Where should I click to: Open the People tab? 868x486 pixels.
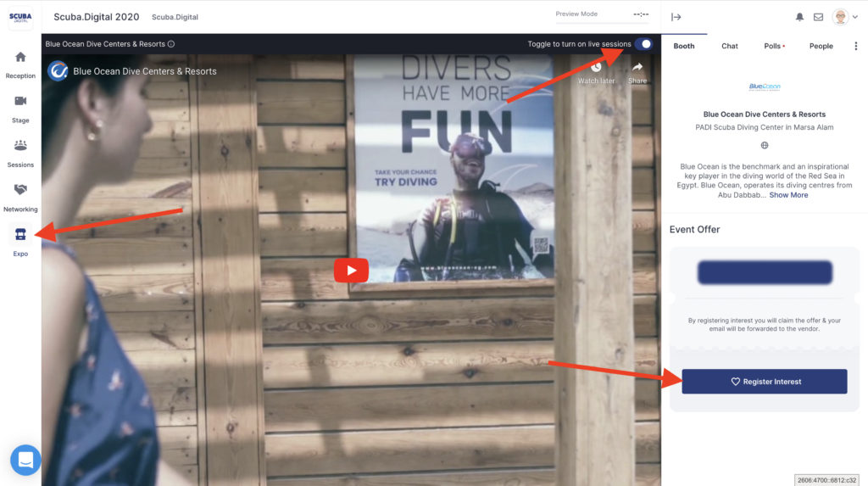pos(821,46)
